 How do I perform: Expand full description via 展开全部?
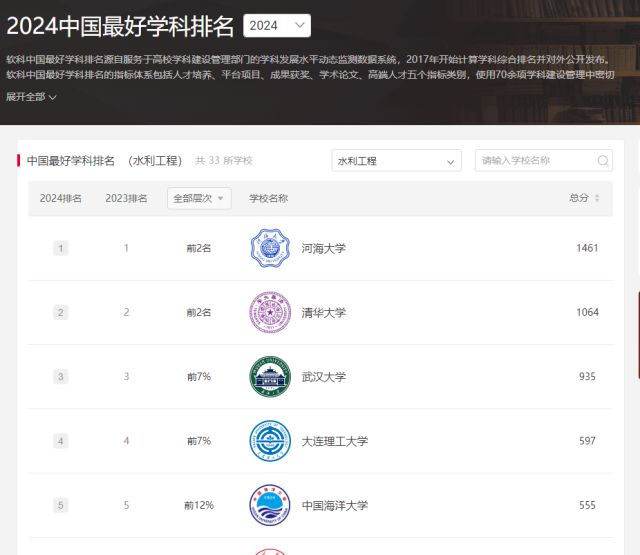tap(31, 97)
